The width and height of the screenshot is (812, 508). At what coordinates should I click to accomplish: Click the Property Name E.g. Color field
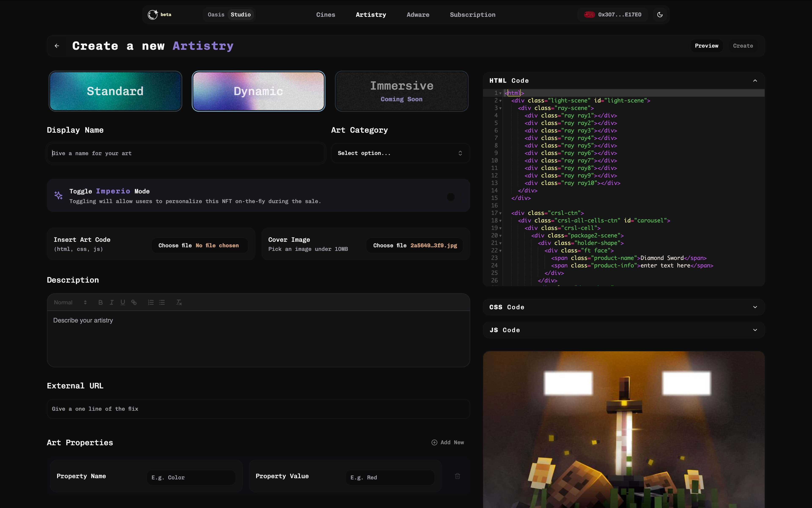pyautogui.click(x=191, y=477)
